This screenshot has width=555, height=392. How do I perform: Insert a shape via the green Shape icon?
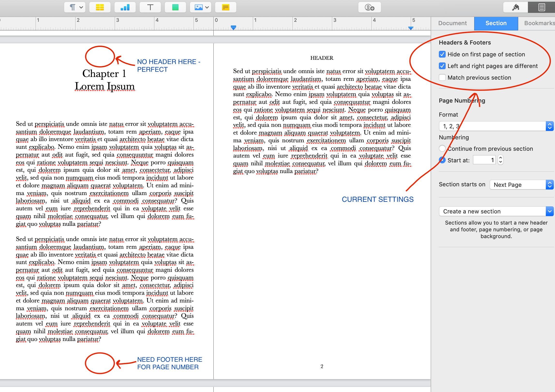pyautogui.click(x=175, y=7)
